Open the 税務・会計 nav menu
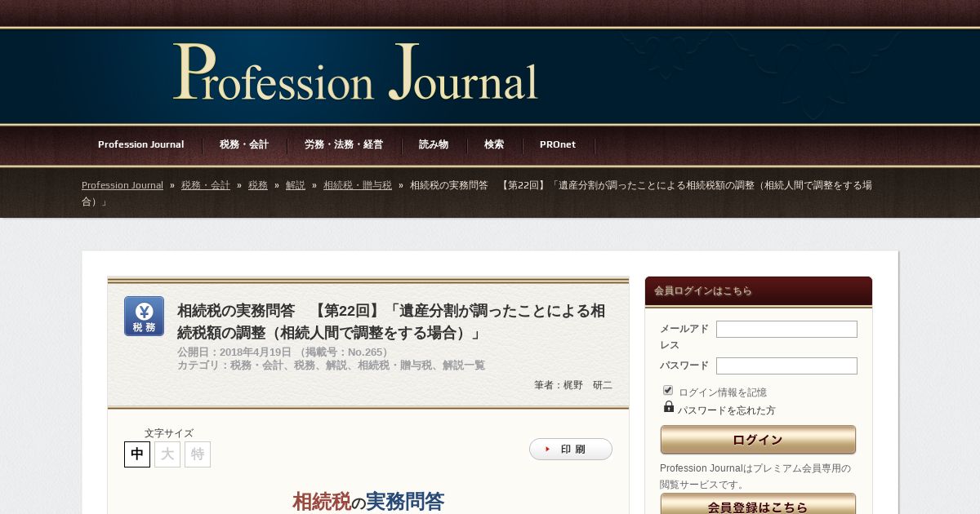This screenshot has height=514, width=980. 244,144
